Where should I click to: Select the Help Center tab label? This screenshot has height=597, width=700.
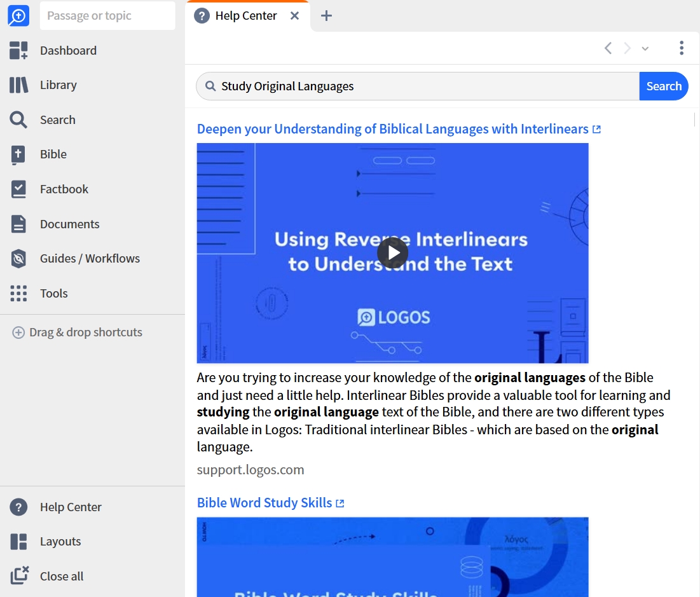[x=246, y=16]
